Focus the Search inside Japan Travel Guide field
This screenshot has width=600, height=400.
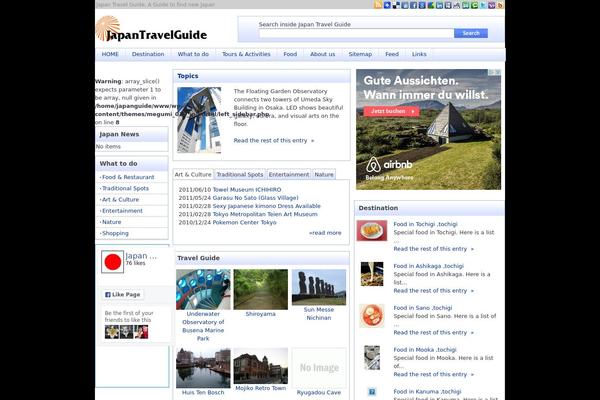tap(356, 34)
